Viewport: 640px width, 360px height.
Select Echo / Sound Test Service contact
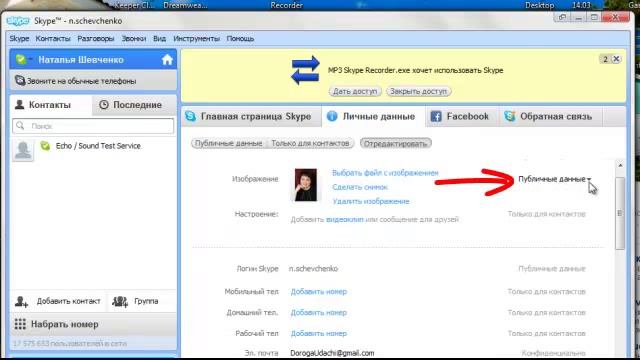point(93,150)
